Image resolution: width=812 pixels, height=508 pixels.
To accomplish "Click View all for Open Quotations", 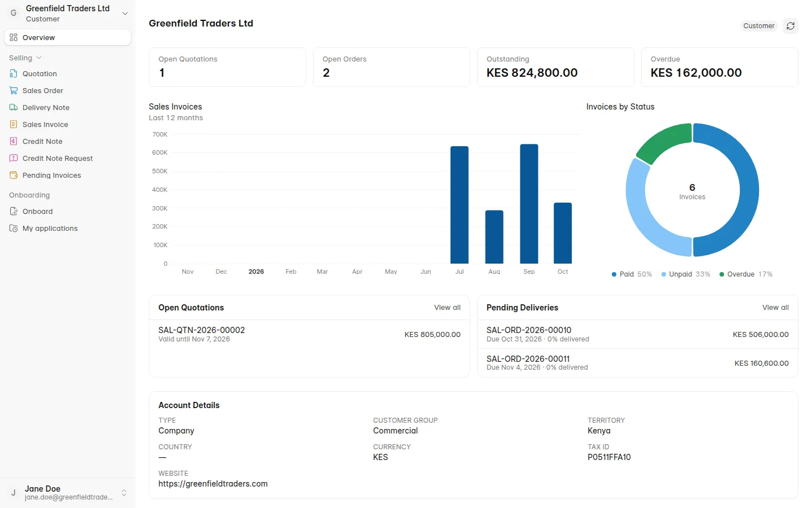I will click(x=447, y=308).
